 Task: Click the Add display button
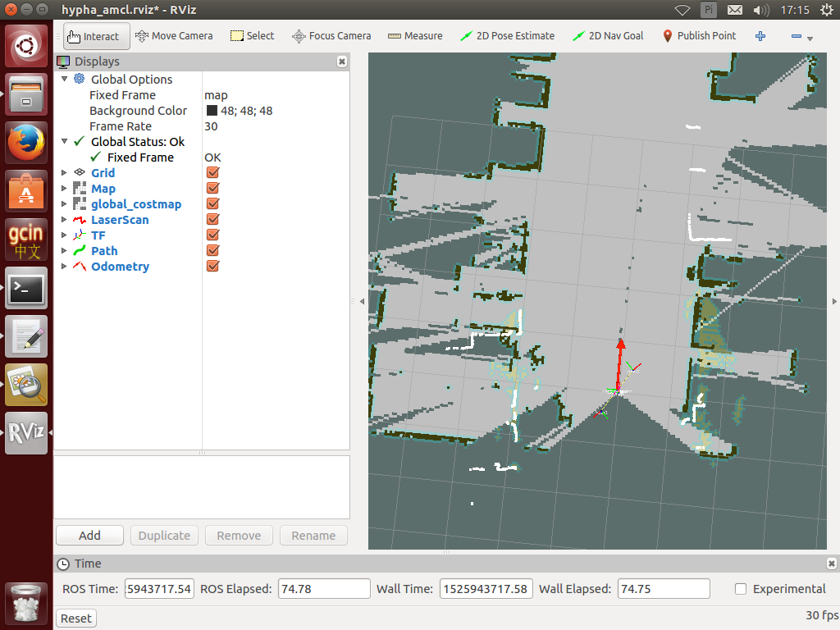coord(89,536)
